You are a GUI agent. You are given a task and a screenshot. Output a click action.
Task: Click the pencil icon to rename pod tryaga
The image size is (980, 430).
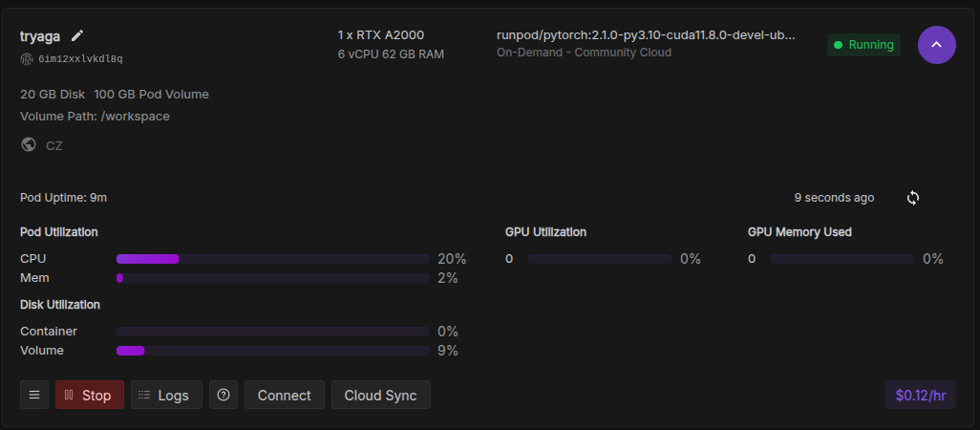pos(77,36)
